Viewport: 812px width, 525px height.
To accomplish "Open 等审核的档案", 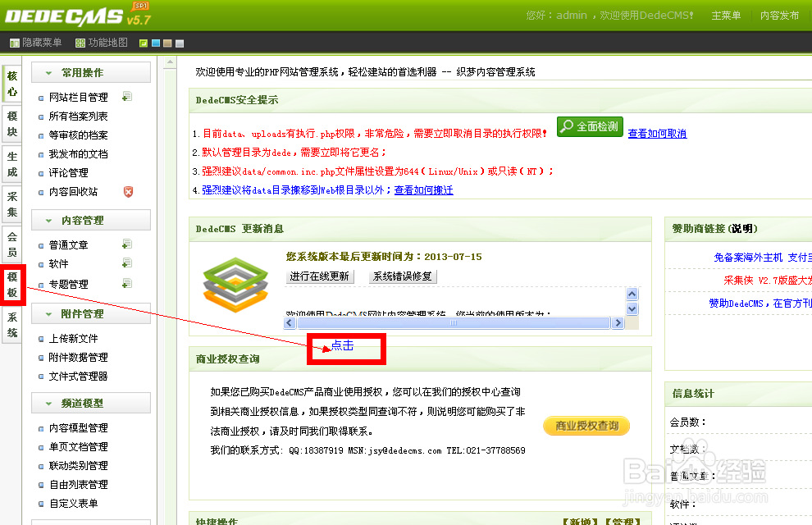I will pyautogui.click(x=78, y=135).
